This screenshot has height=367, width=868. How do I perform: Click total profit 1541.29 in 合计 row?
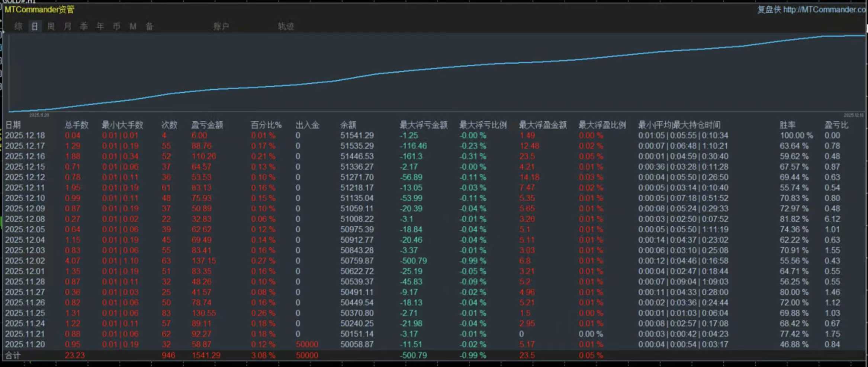pos(206,355)
